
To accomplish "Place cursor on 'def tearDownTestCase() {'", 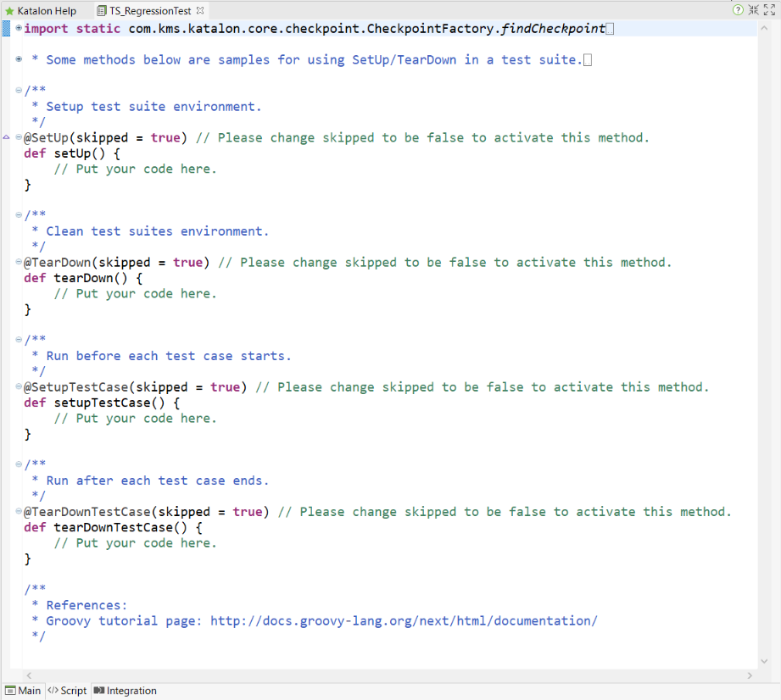I will coord(113,527).
